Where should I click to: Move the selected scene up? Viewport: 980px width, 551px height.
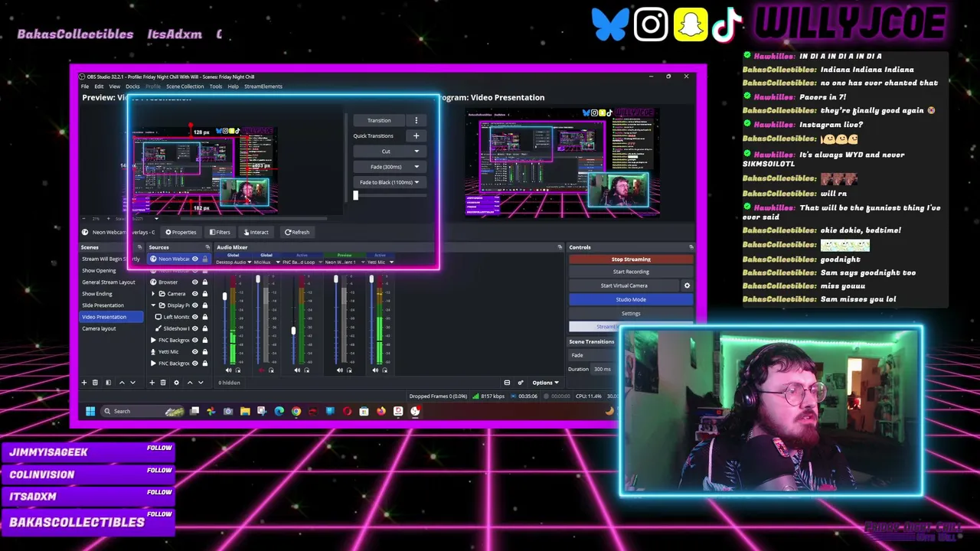coord(121,383)
